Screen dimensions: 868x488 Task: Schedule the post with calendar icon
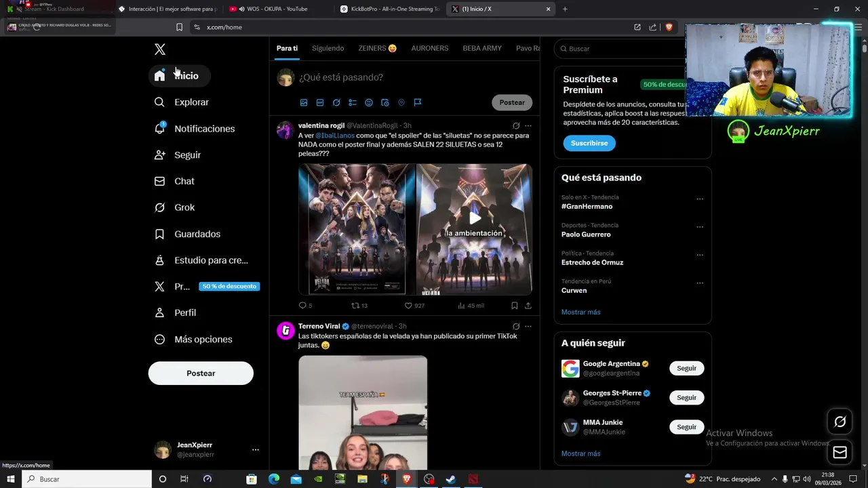(x=385, y=102)
